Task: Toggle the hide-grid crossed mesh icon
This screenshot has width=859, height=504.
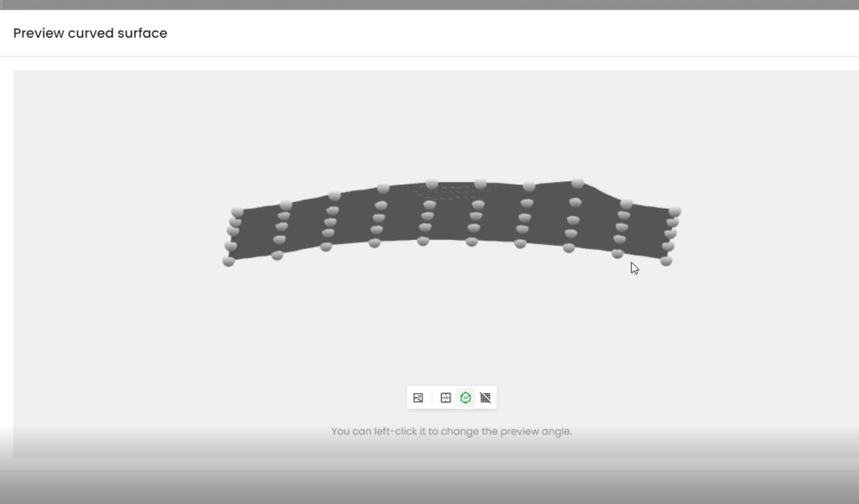Action: tap(486, 397)
